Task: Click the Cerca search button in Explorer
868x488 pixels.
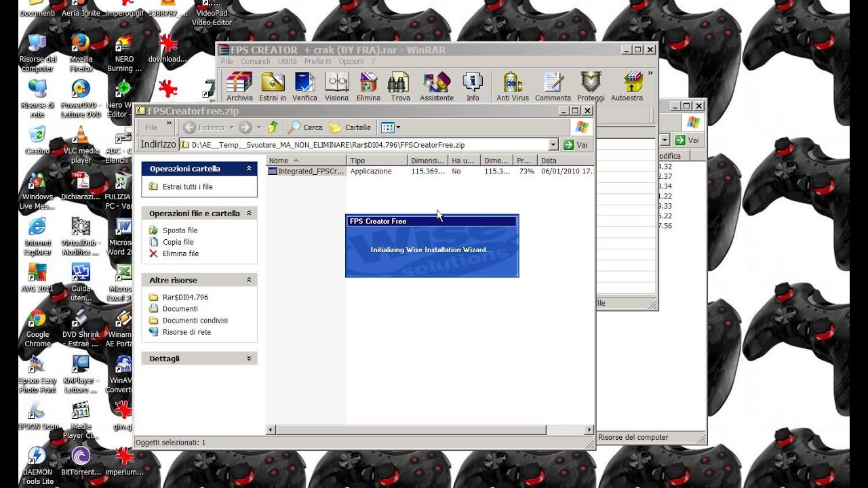Action: click(305, 127)
